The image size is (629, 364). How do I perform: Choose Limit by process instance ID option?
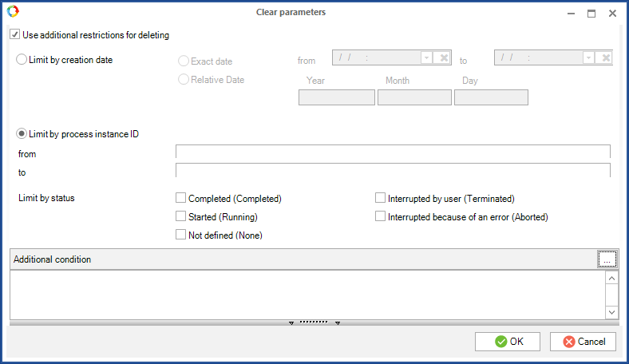(22, 133)
